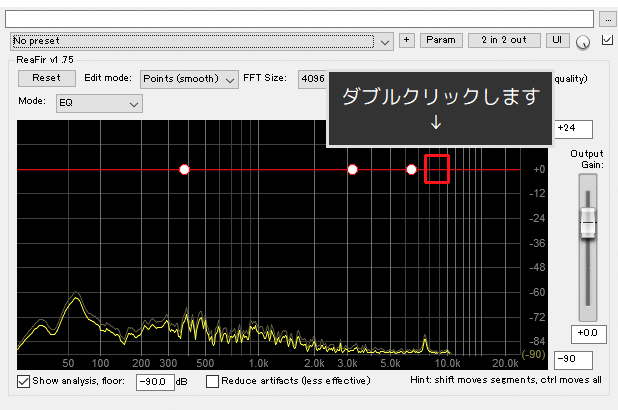The image size is (618, 410).
Task: Expand the Edit mode Points (smooth) dropdown
Action: pos(189,78)
